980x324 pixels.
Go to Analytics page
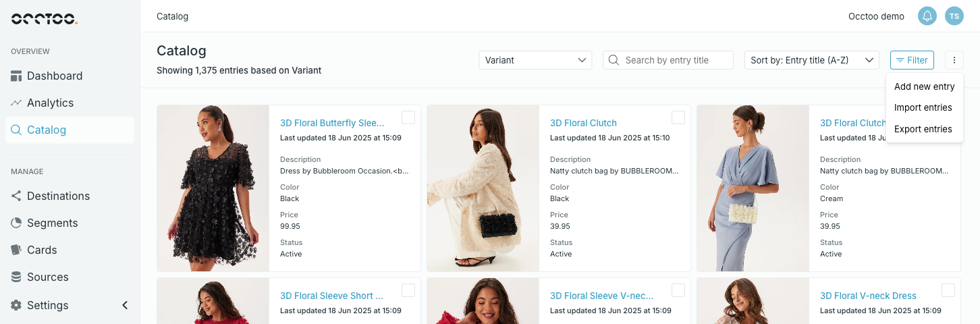click(51, 103)
